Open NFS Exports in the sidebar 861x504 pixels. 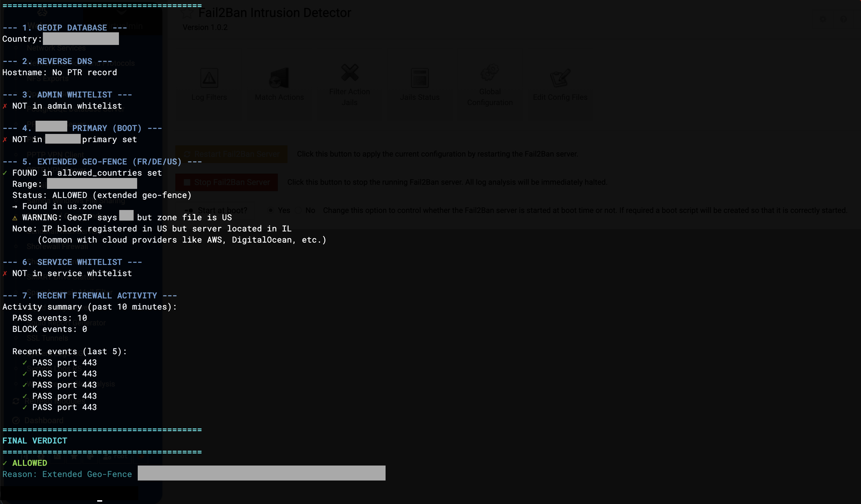tap(48, 79)
